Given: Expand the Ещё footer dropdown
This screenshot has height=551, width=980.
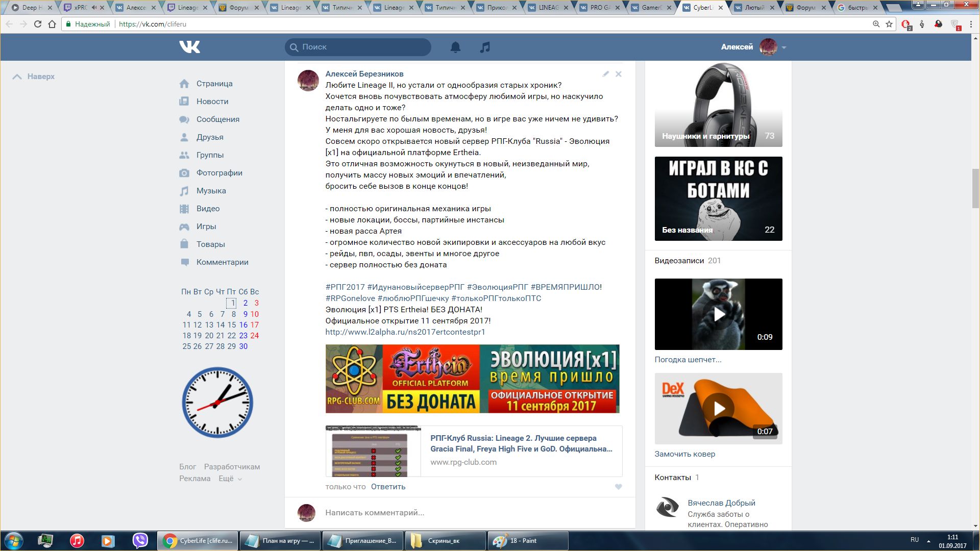Looking at the screenshot, I should tap(230, 479).
